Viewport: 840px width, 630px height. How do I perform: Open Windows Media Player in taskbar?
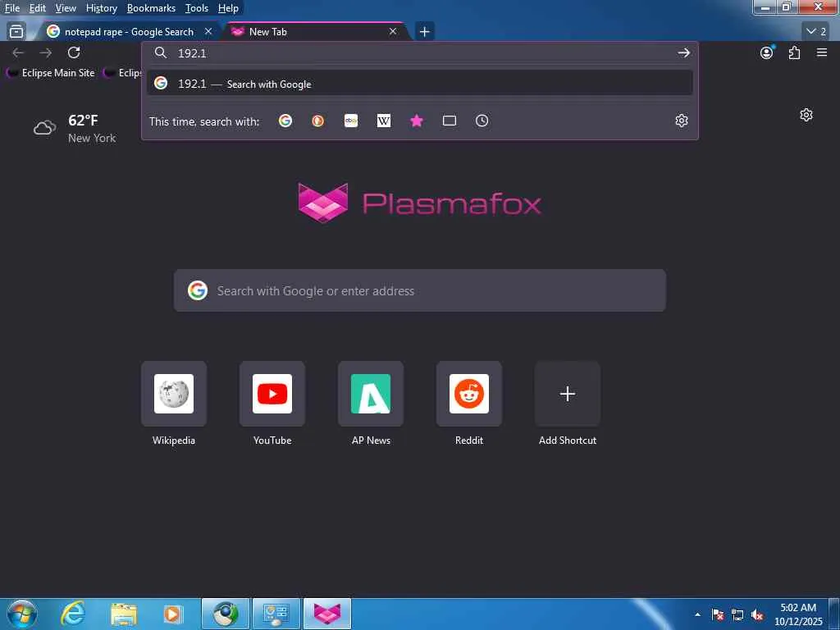[x=172, y=614]
